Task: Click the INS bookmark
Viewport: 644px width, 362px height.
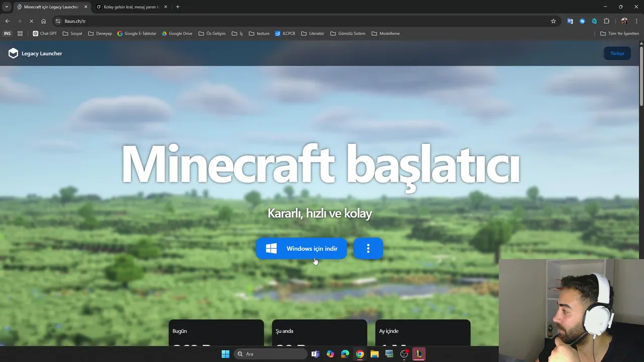Action: point(7,34)
